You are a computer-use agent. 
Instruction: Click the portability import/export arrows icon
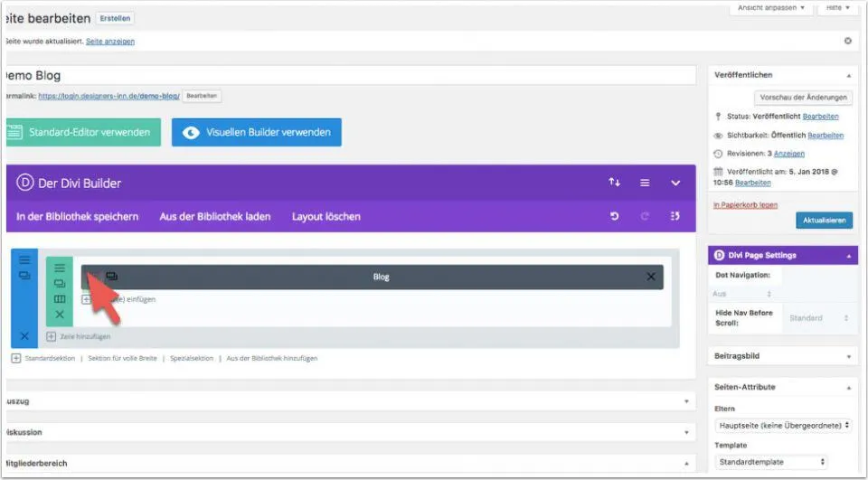click(x=615, y=183)
